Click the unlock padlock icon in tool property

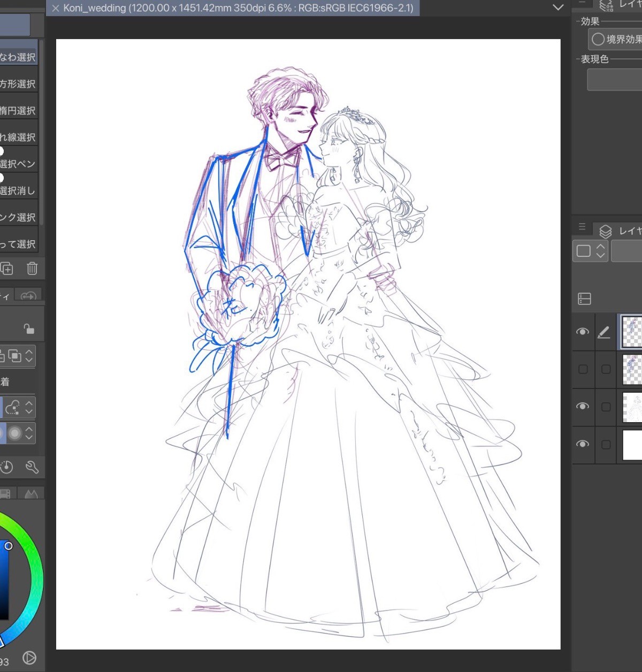[29, 329]
